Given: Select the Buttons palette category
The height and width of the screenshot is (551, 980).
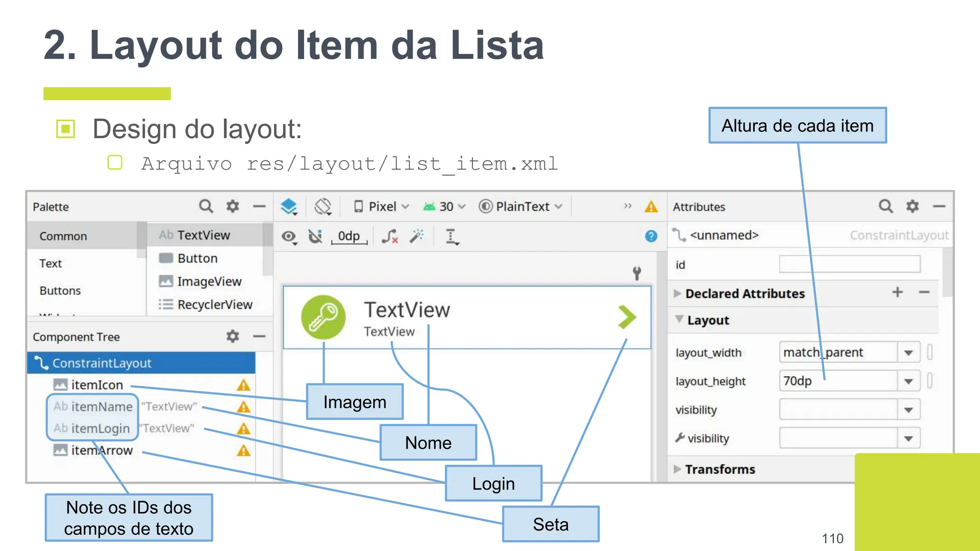Looking at the screenshot, I should [60, 291].
